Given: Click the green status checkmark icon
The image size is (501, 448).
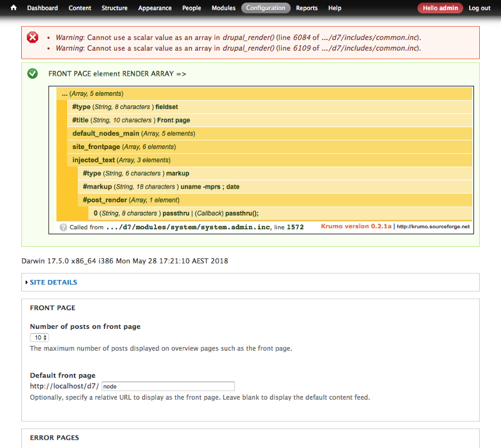Looking at the screenshot, I should click(x=33, y=73).
